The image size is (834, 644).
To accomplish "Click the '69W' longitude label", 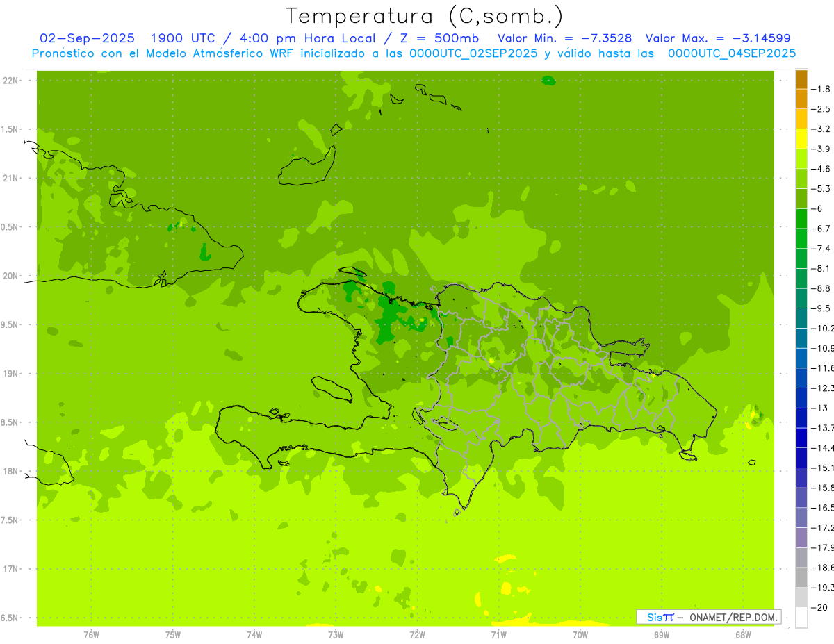I will [662, 635].
